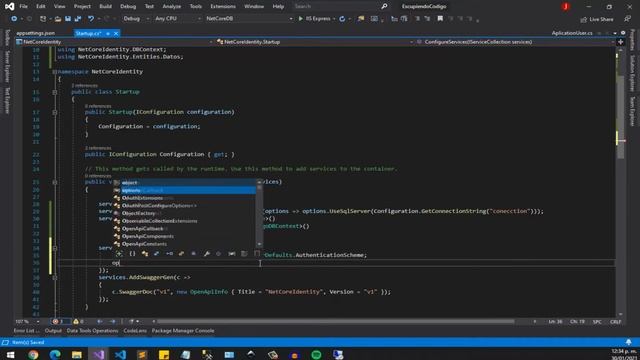Click the notifications bell in status bar
Viewport: 640px width, 360px height.
[x=629, y=342]
